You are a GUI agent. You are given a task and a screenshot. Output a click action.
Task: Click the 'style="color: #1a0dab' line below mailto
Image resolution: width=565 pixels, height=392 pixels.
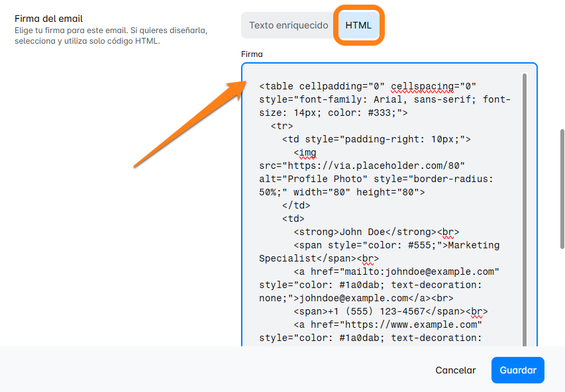(370, 285)
